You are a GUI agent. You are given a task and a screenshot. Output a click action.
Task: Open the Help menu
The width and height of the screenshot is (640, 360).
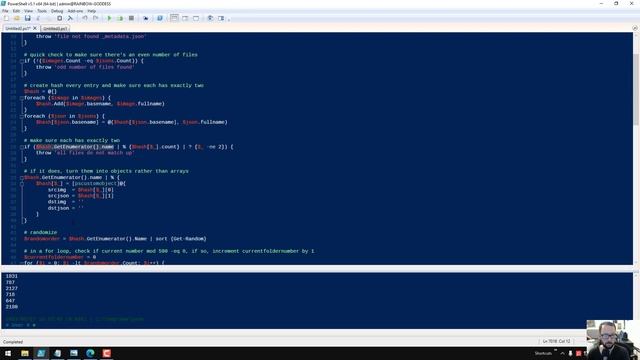[91, 11]
